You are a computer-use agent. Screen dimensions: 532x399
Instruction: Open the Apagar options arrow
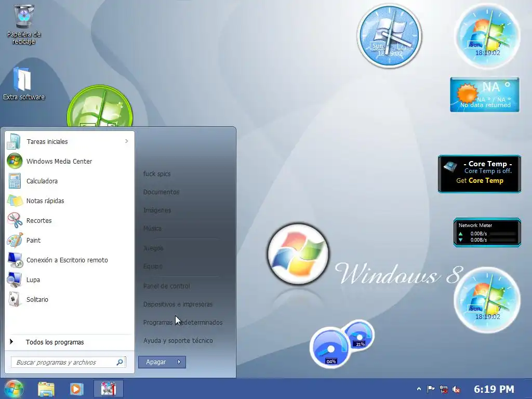[x=179, y=362]
